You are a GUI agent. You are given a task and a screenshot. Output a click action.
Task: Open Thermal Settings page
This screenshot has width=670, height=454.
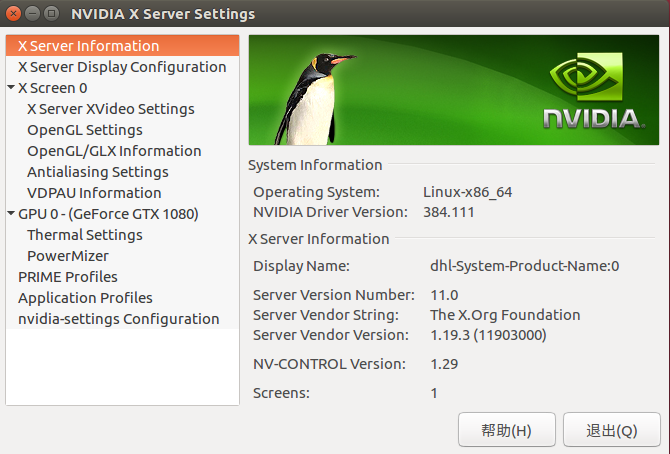tap(85, 235)
